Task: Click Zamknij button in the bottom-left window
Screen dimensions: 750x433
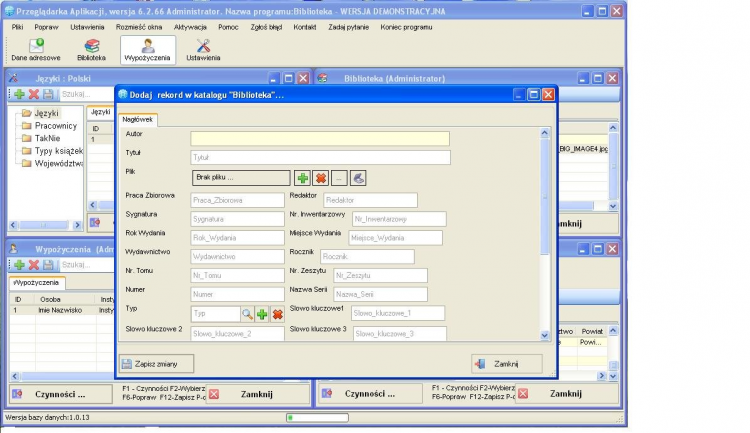Action: [257, 394]
